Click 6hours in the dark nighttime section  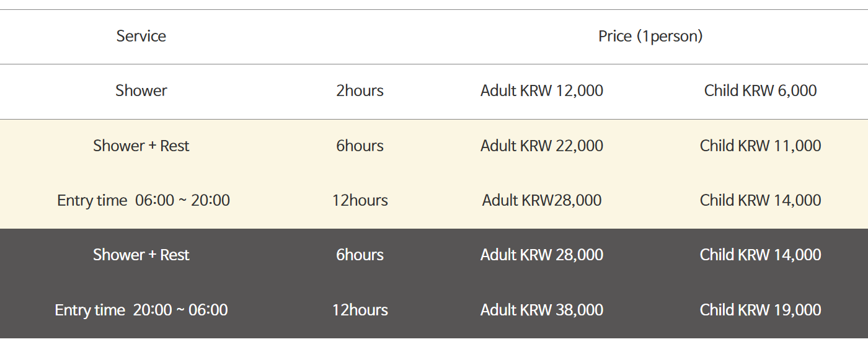[360, 255]
